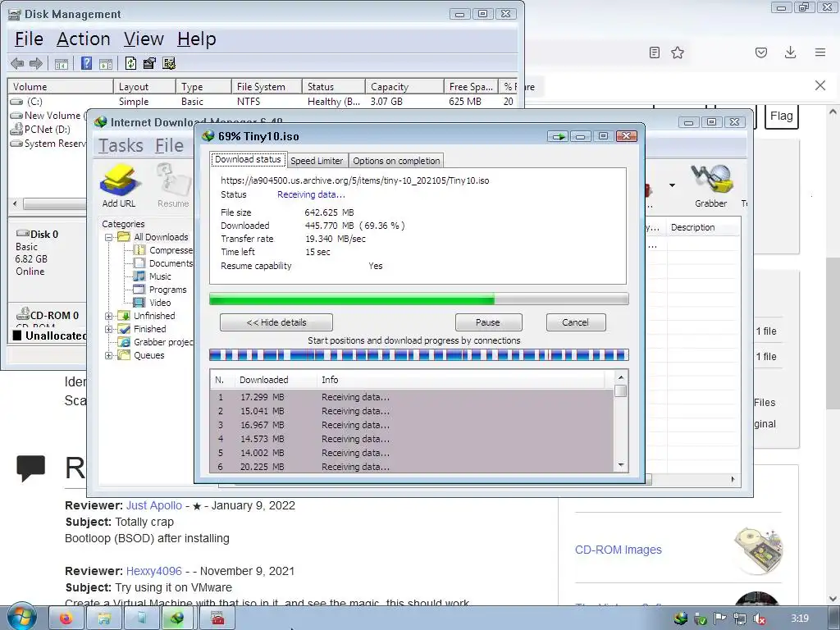
Task: Click connections list scroll up arrow
Action: click(x=621, y=377)
